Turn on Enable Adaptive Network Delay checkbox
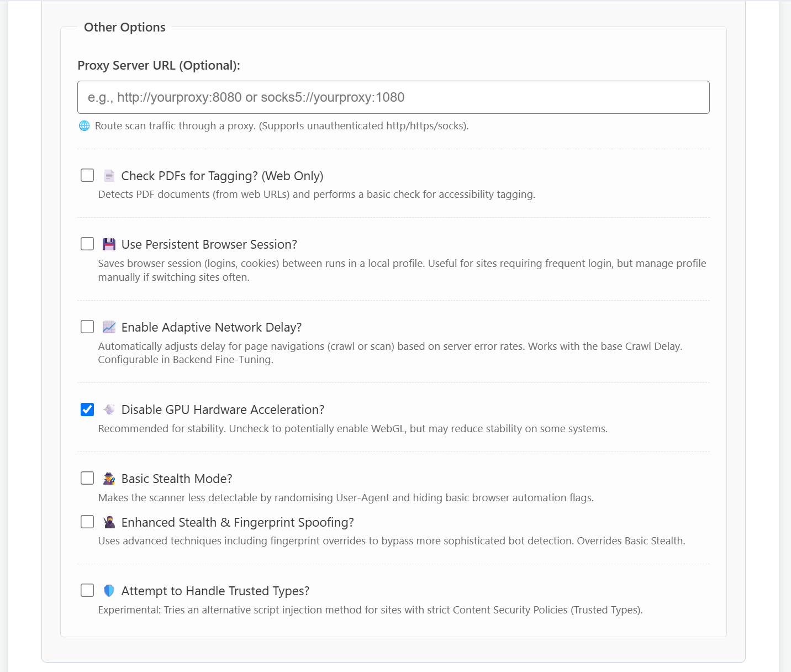Viewport: 791px width, 672px height. [87, 327]
